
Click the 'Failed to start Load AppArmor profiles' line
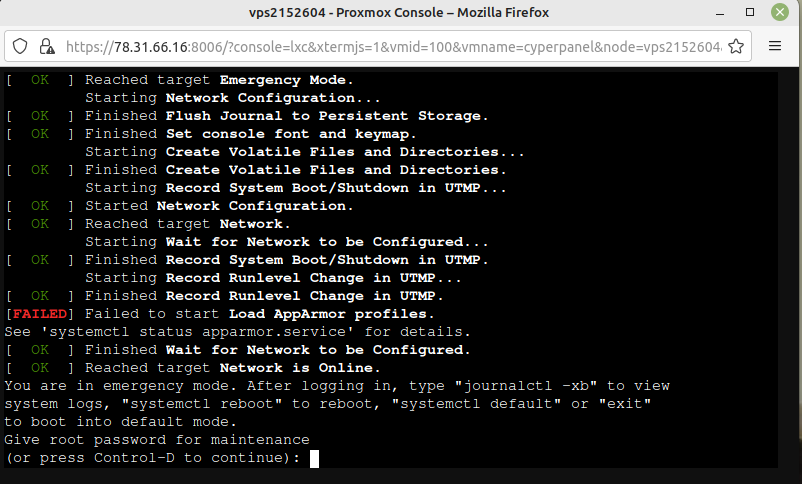tap(268, 314)
